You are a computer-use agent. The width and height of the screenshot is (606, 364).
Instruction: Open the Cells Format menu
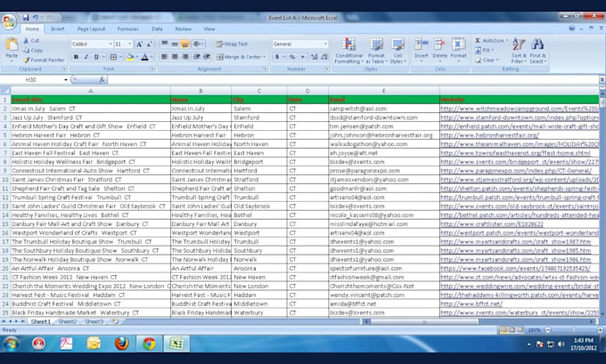pyautogui.click(x=458, y=50)
